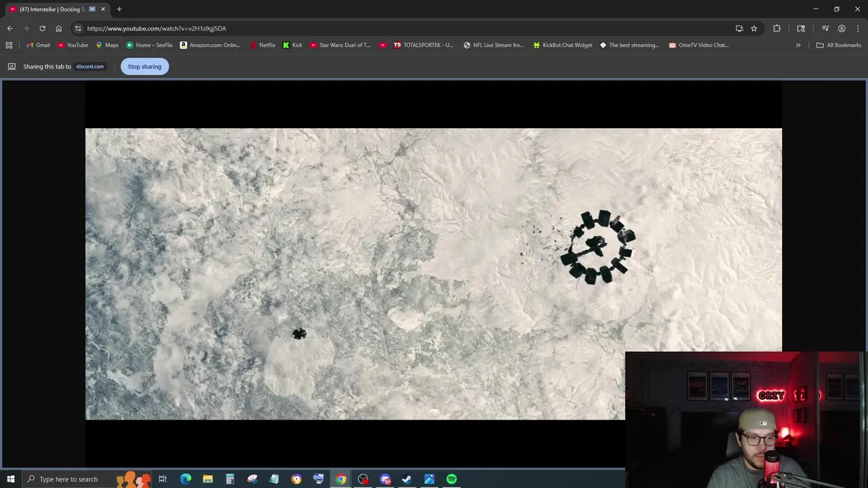Screen dimensions: 868x488
Task: Open File Explorer from the taskbar
Action: tap(208, 479)
